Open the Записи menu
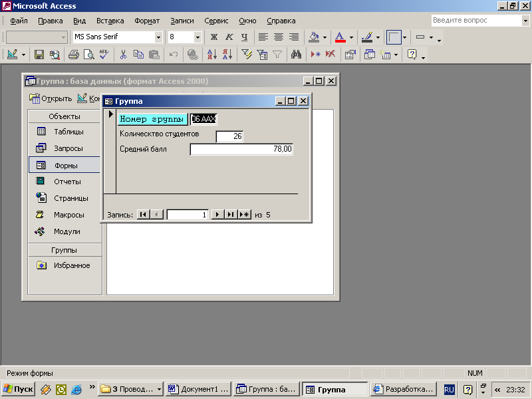This screenshot has width=532, height=399. pos(182,21)
